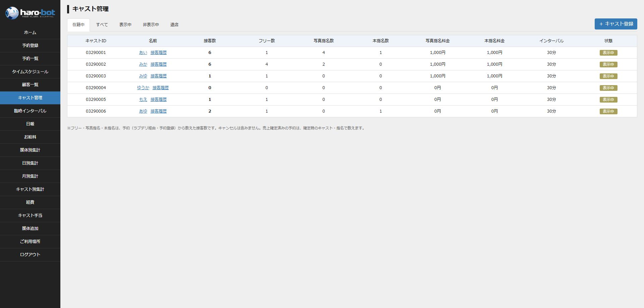Image resolution: width=644 pixels, height=308 pixels.
Task: Open cast name link みか
Action: pos(143,64)
